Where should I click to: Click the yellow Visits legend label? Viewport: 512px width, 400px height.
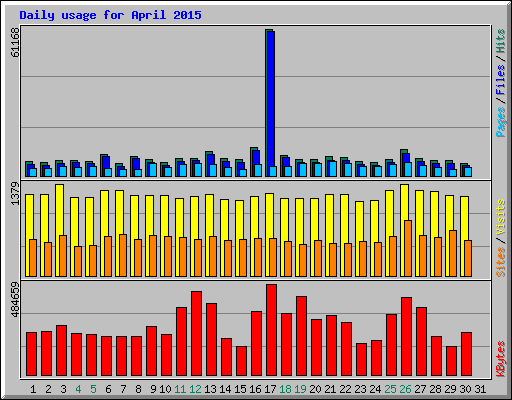tap(501, 218)
